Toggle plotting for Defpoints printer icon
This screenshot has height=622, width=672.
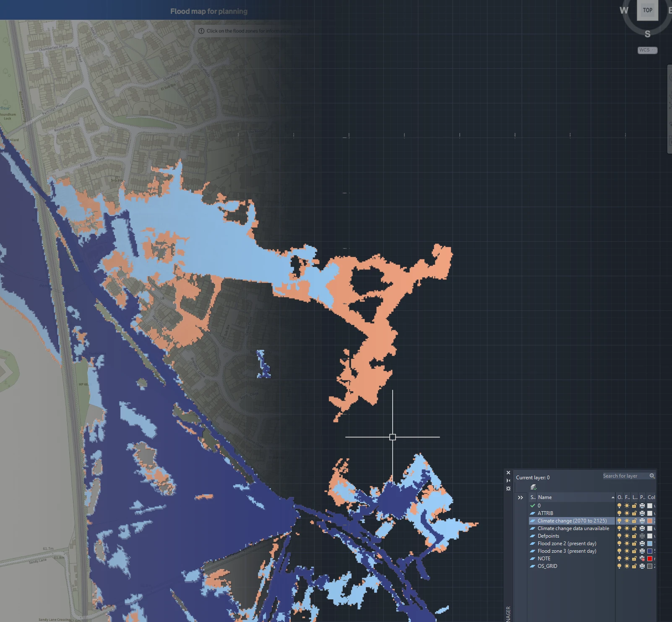tap(642, 536)
